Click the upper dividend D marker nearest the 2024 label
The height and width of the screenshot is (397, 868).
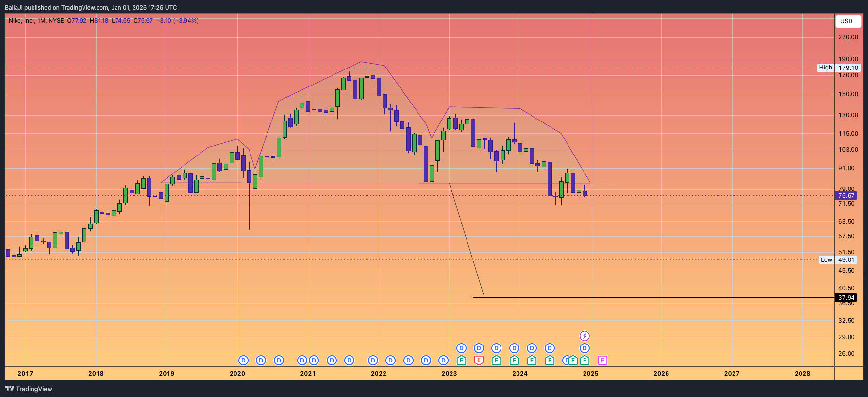point(514,348)
